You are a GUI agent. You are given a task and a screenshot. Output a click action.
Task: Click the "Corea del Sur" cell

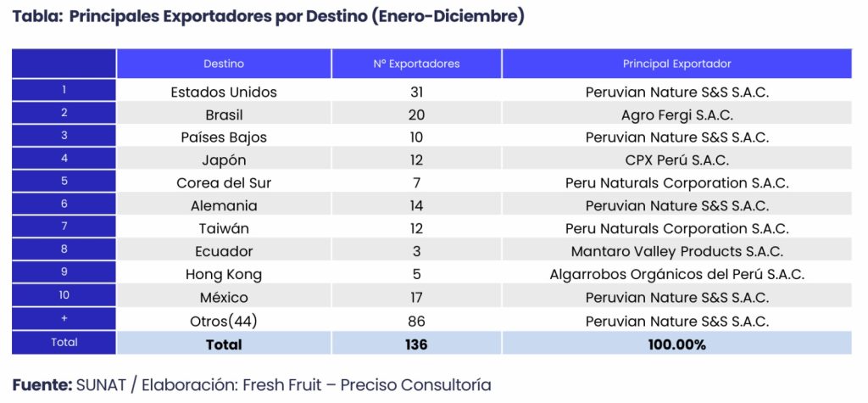point(224,183)
